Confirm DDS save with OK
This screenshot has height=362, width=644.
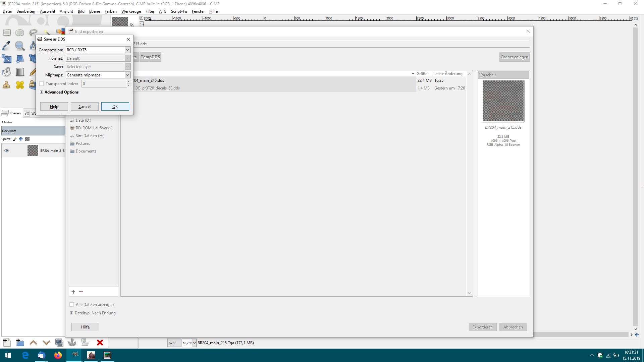pos(115,107)
